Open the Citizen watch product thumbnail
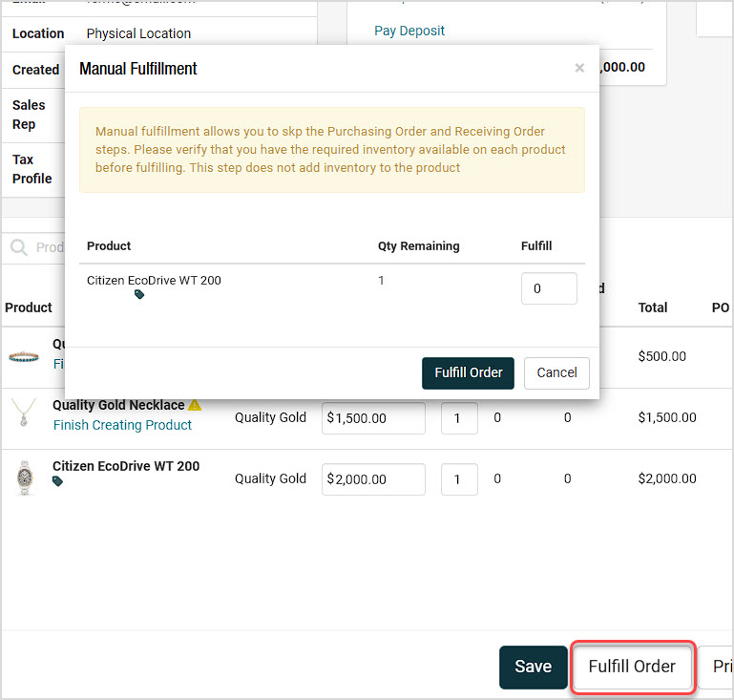Image resolution: width=734 pixels, height=700 pixels. click(25, 477)
